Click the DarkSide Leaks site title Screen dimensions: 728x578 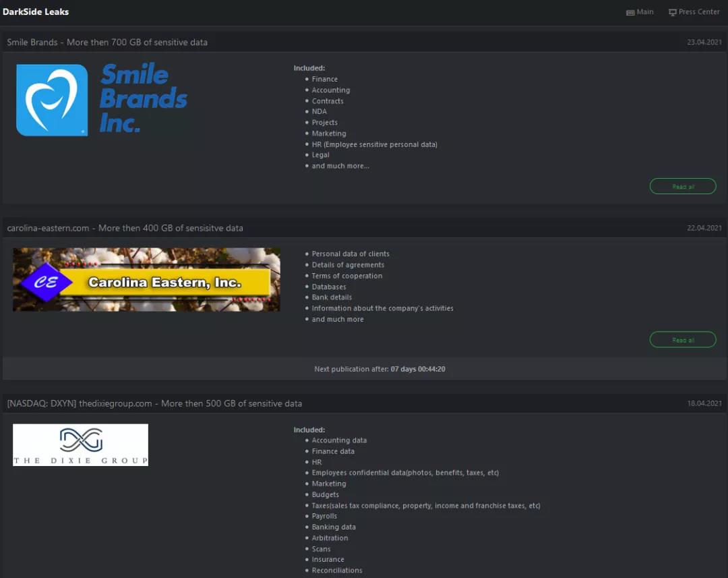[x=36, y=11]
